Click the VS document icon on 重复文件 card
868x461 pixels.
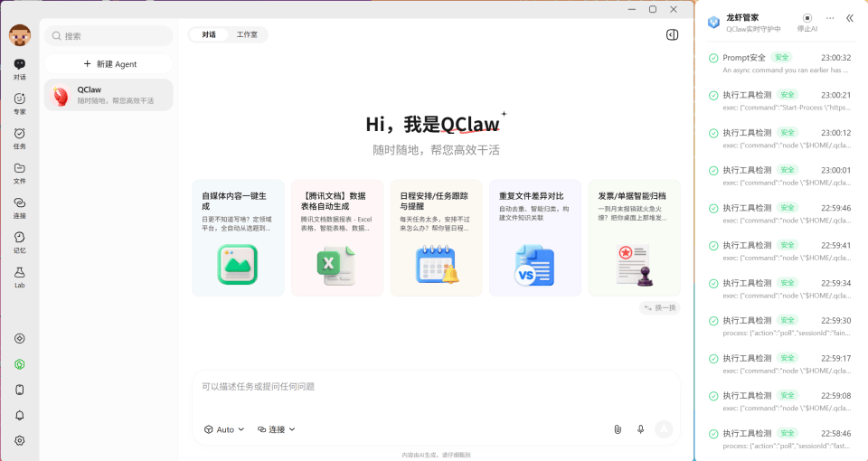tap(534, 266)
